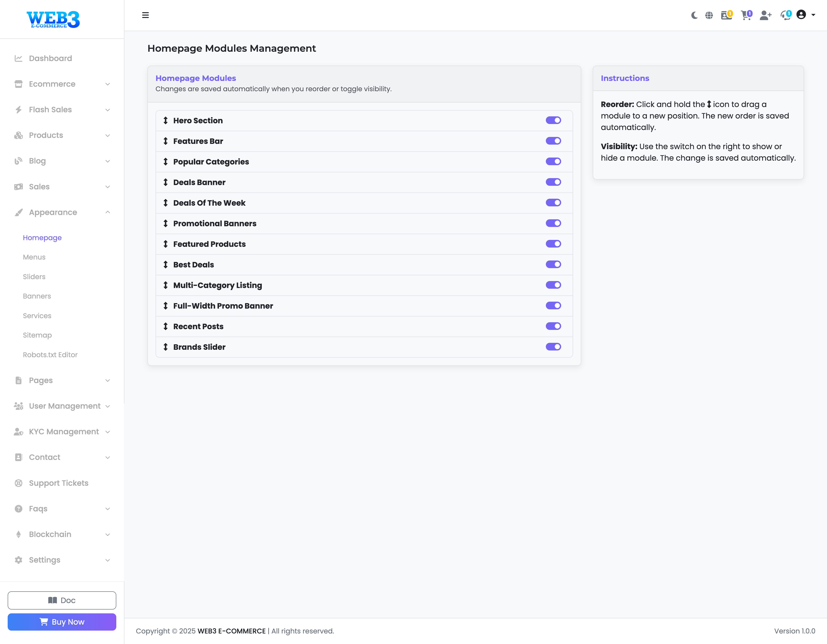Toggle dark mode moon icon

tap(694, 15)
